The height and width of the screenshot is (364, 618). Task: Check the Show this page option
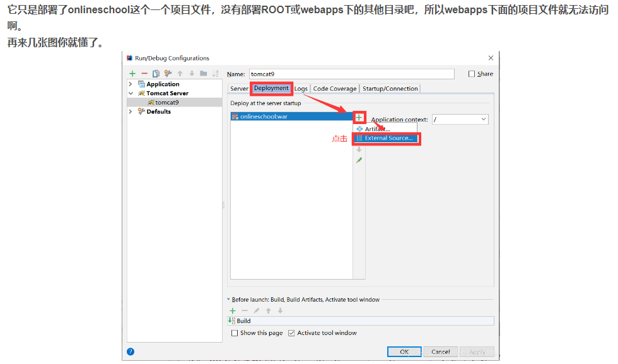point(235,333)
